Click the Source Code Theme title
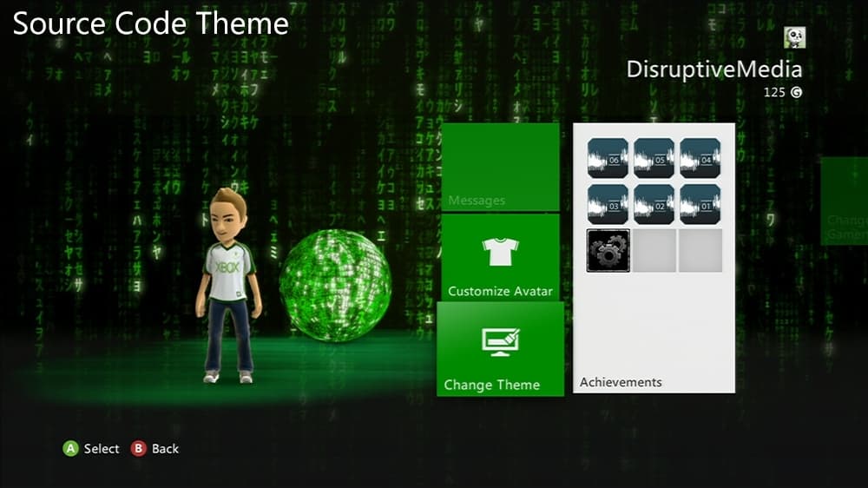 click(150, 23)
